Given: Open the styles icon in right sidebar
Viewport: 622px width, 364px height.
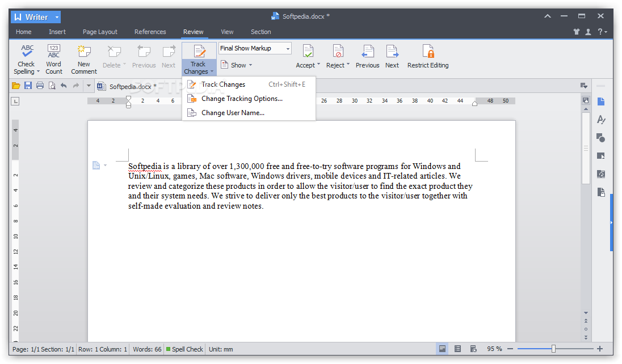Looking at the screenshot, I should tap(601, 120).
